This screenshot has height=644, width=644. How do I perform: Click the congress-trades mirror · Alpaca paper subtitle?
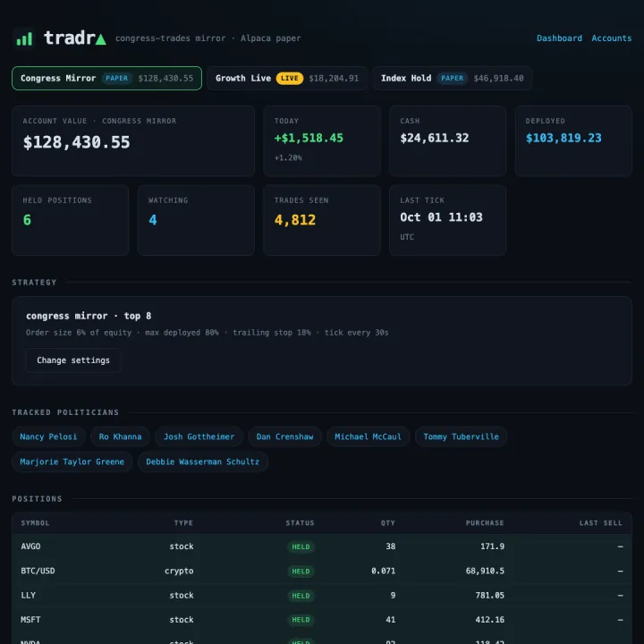pos(208,38)
